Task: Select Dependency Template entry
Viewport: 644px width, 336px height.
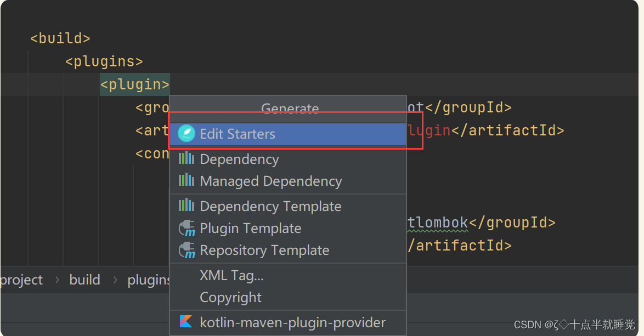Action: 288,206
